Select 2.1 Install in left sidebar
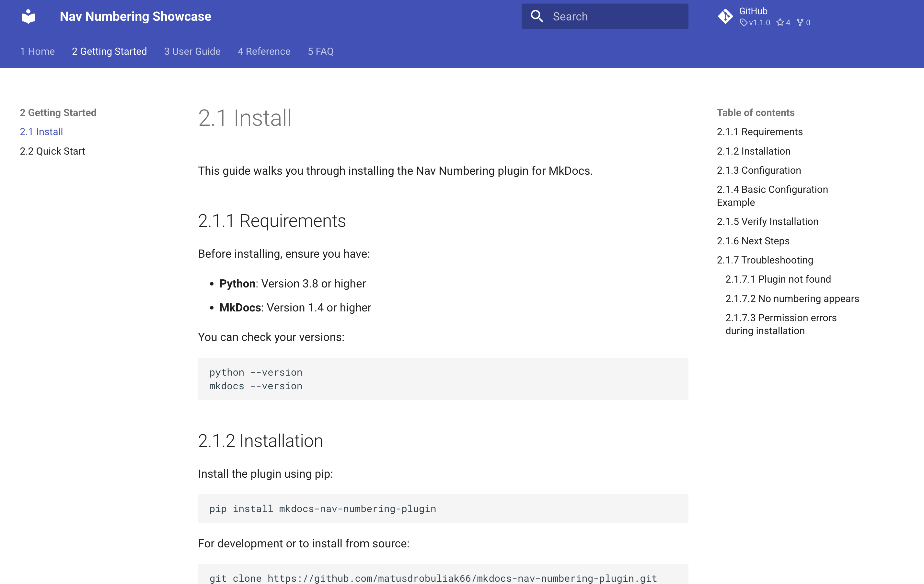The width and height of the screenshot is (924, 584). [x=41, y=132]
